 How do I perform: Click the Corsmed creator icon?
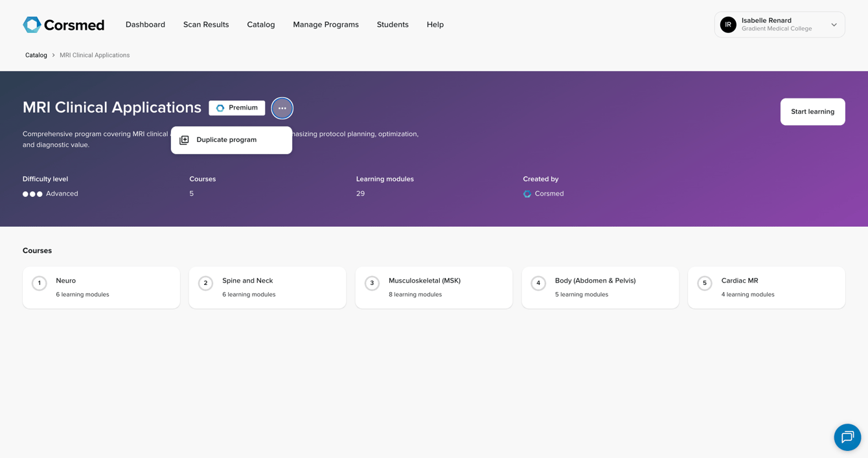point(527,194)
